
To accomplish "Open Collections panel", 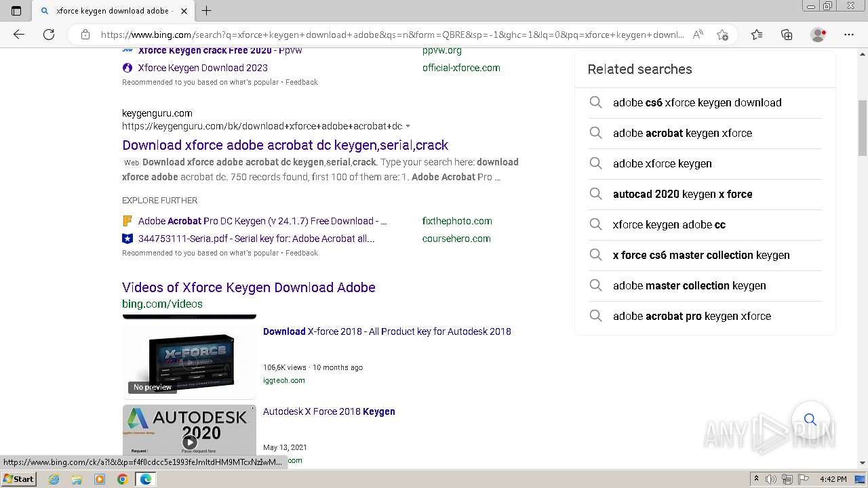I will point(787,35).
